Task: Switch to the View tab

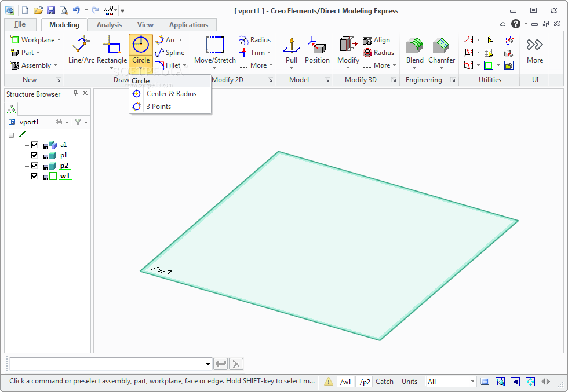Action: coord(145,25)
